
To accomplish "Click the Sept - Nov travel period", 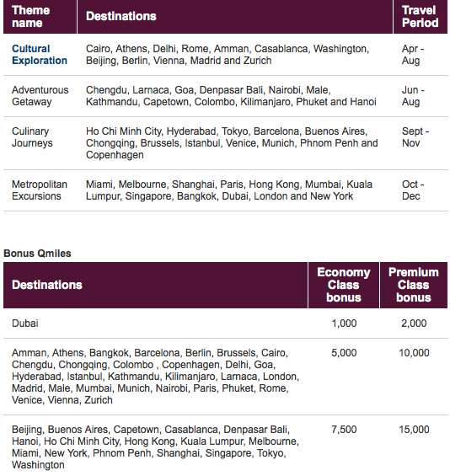I will pyautogui.click(x=415, y=137).
